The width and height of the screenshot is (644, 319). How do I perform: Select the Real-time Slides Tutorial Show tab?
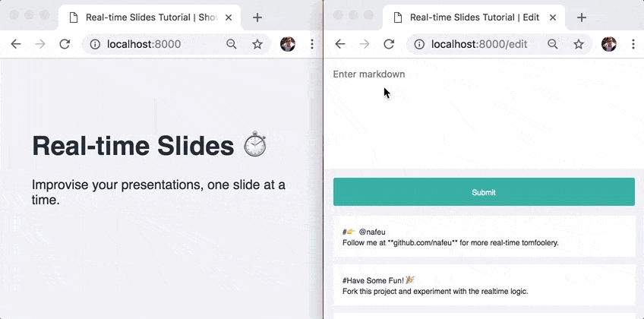150,17
